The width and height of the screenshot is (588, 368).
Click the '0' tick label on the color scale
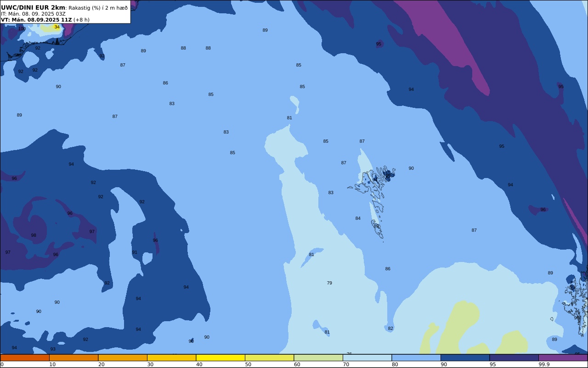coord(2,364)
